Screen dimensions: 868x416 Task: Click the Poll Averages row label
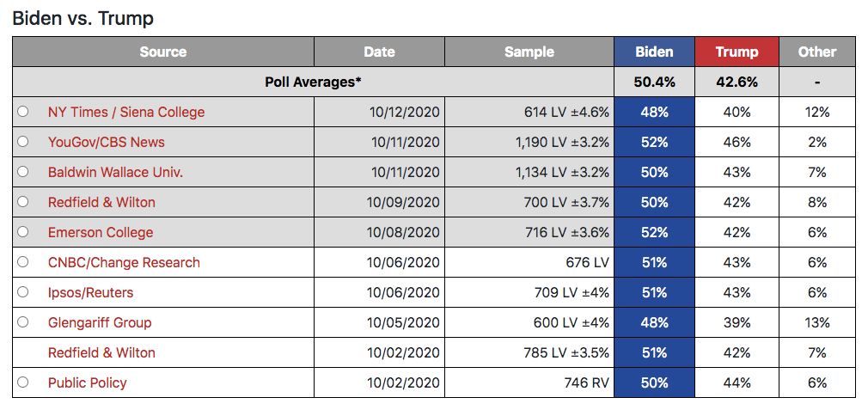point(313,82)
